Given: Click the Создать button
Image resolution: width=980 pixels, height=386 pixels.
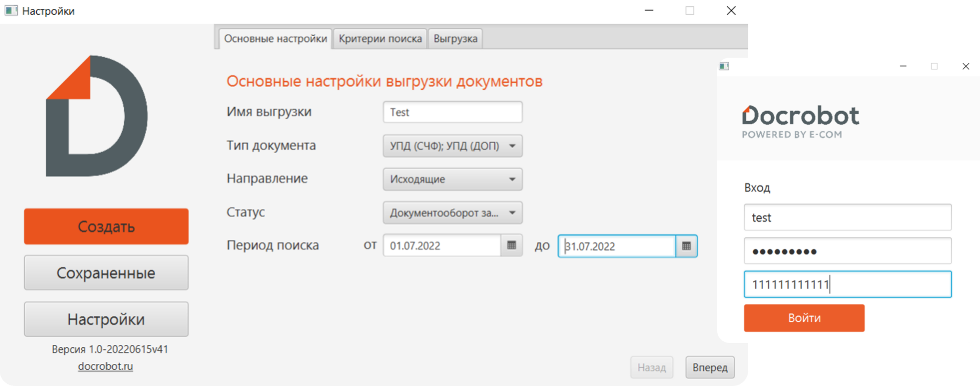Looking at the screenshot, I should (x=106, y=227).
